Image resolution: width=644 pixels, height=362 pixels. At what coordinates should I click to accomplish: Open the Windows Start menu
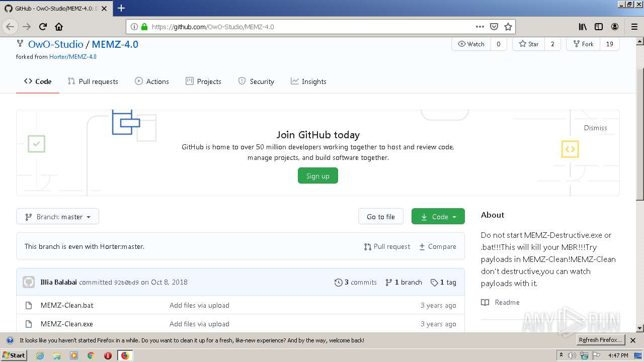click(x=14, y=355)
